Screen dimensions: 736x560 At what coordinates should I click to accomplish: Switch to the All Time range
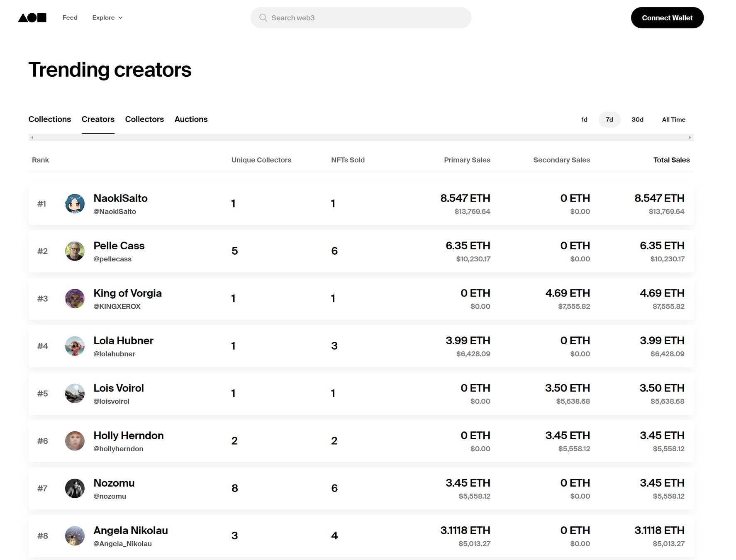click(673, 119)
